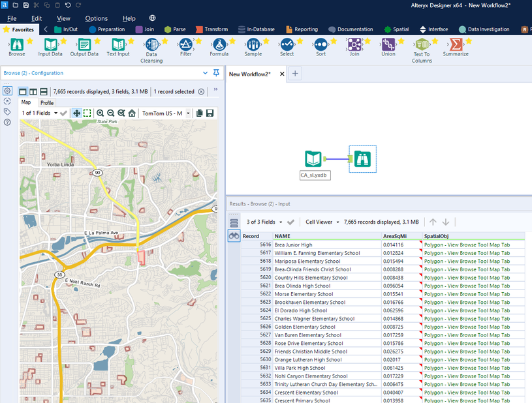
Task: Click the Browse tool node on canvas
Action: [362, 158]
